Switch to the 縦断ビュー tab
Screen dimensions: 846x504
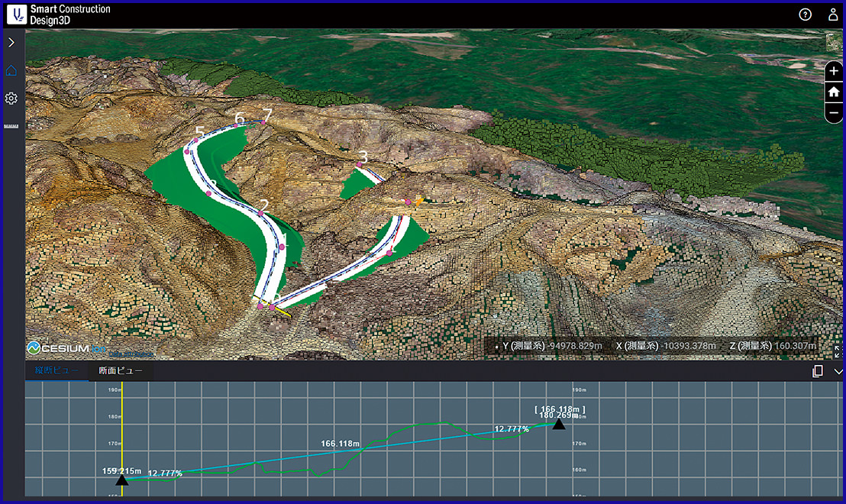tap(56, 371)
